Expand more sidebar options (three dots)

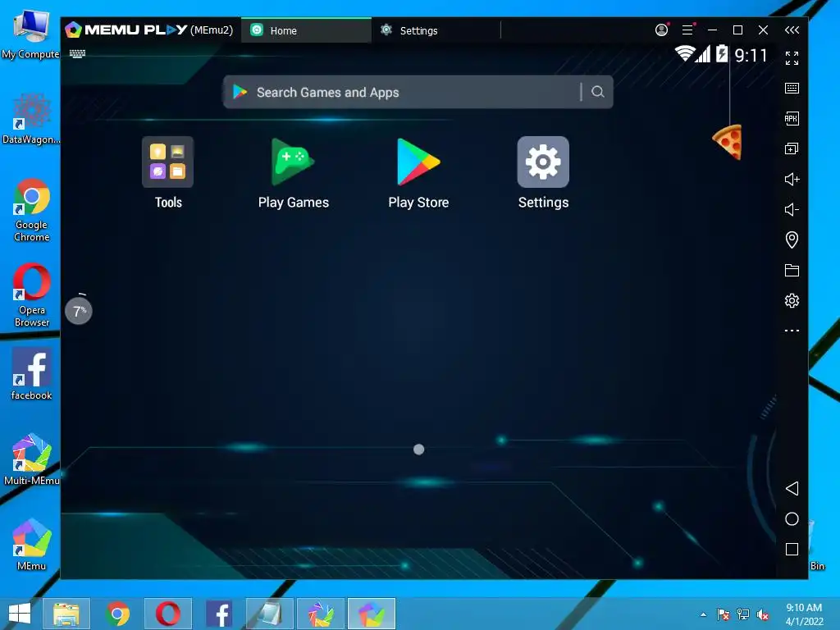[792, 331]
